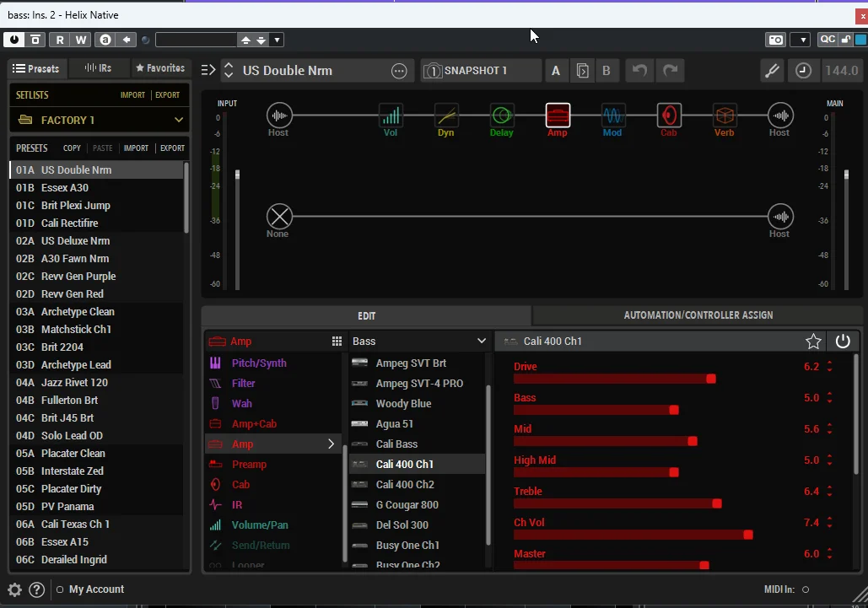Open the preset options ellipsis menu
868x608 pixels.
coord(399,71)
